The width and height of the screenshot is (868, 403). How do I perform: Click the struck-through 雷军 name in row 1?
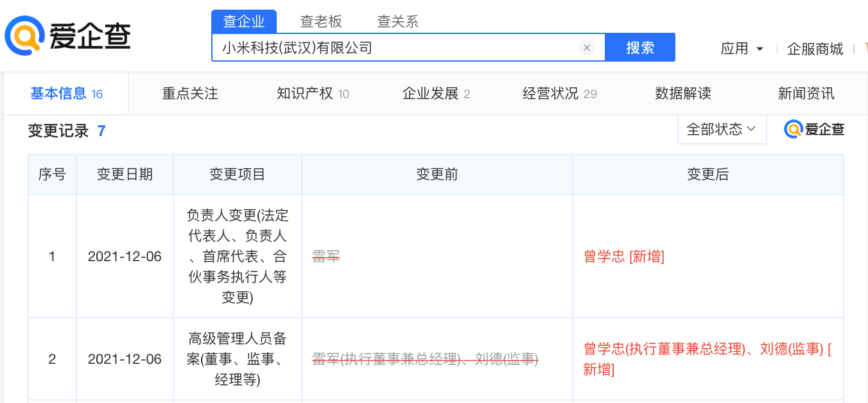tap(326, 257)
